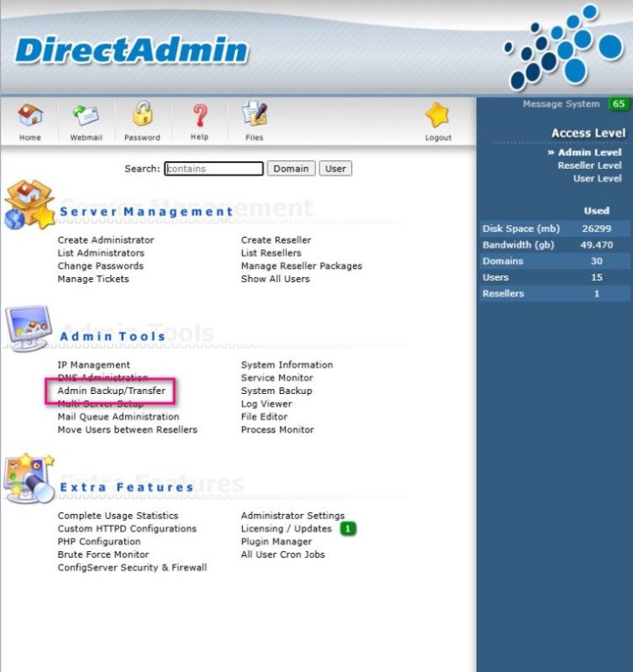Open System Information
Screen dimensions: 633x672
click(287, 365)
